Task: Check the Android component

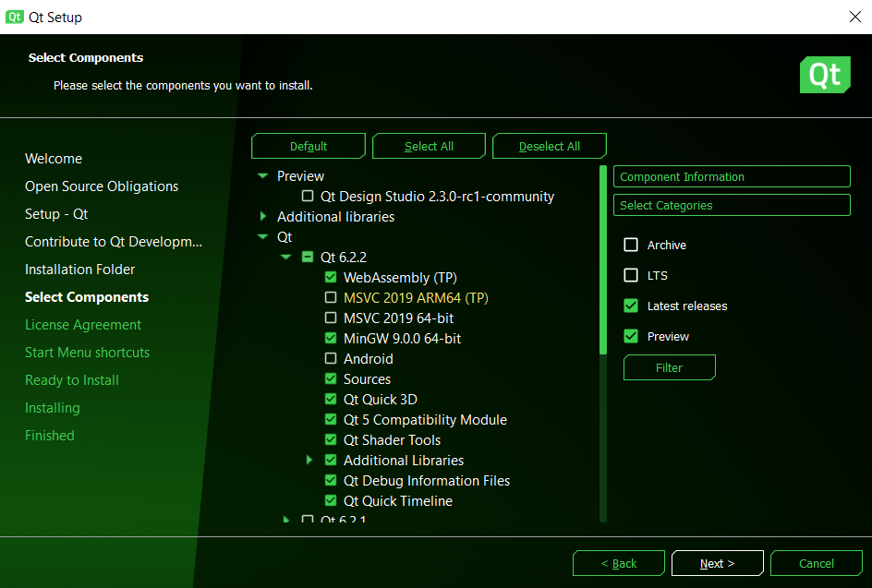Action: [x=331, y=358]
